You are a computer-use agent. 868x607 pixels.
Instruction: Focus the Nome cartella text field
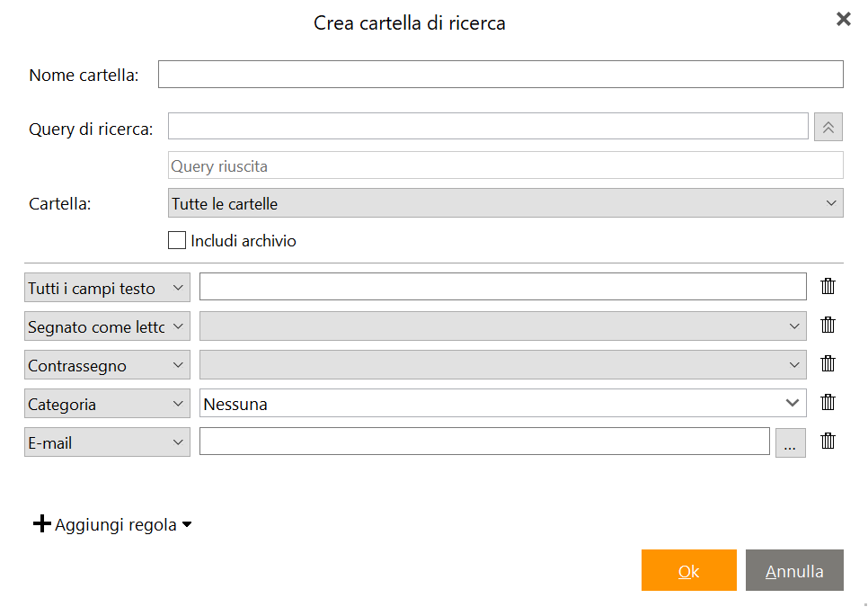pos(500,75)
